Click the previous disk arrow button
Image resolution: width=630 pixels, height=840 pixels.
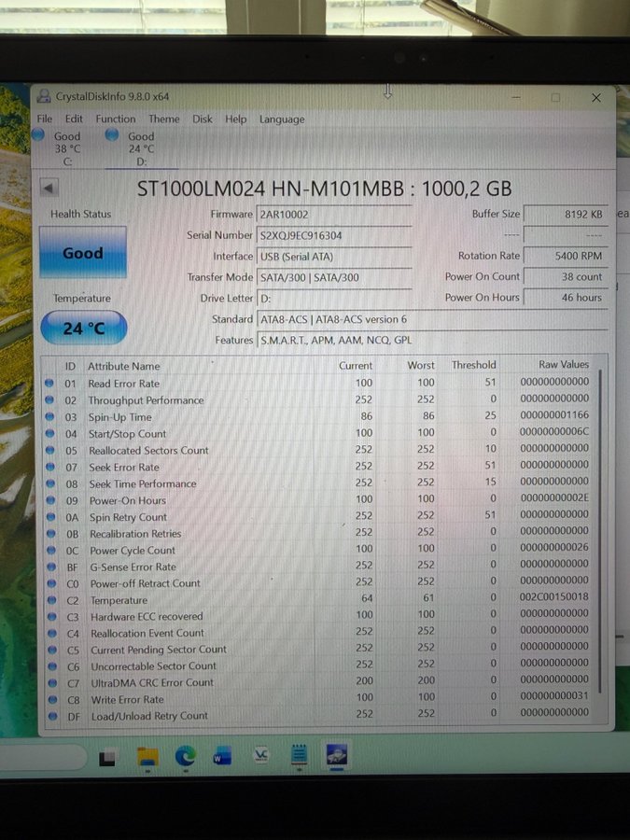click(x=49, y=188)
